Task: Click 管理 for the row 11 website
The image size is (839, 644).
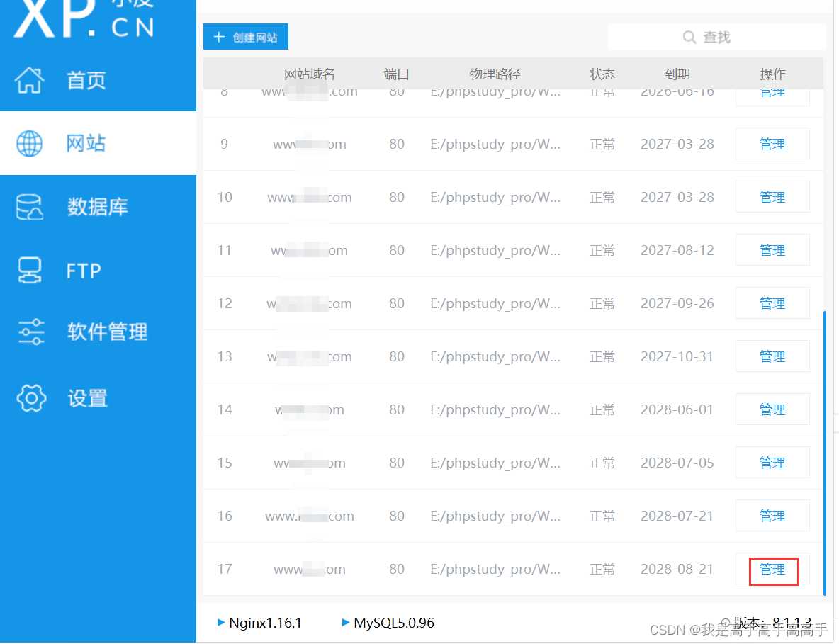Action: click(x=772, y=249)
